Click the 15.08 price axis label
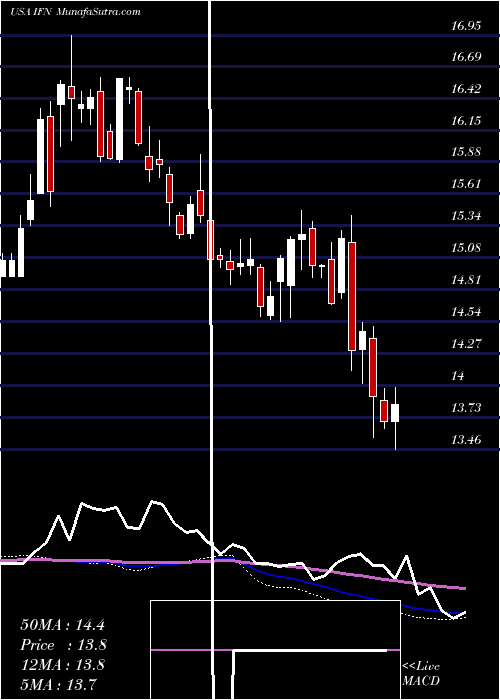 pos(466,248)
